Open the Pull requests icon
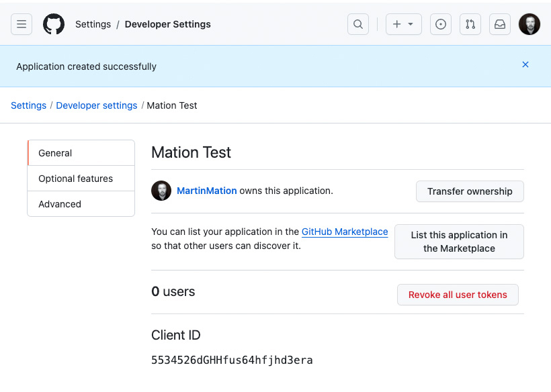The width and height of the screenshot is (551, 392). click(470, 24)
